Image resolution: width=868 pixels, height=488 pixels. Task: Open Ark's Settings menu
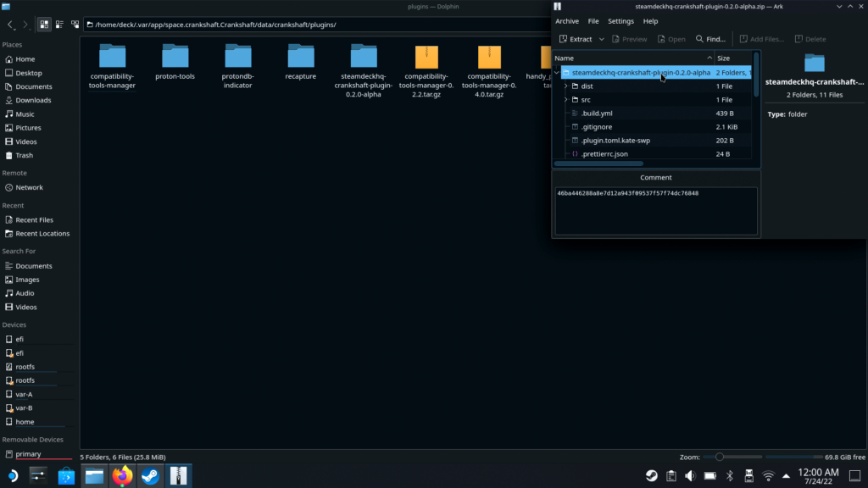(x=620, y=21)
